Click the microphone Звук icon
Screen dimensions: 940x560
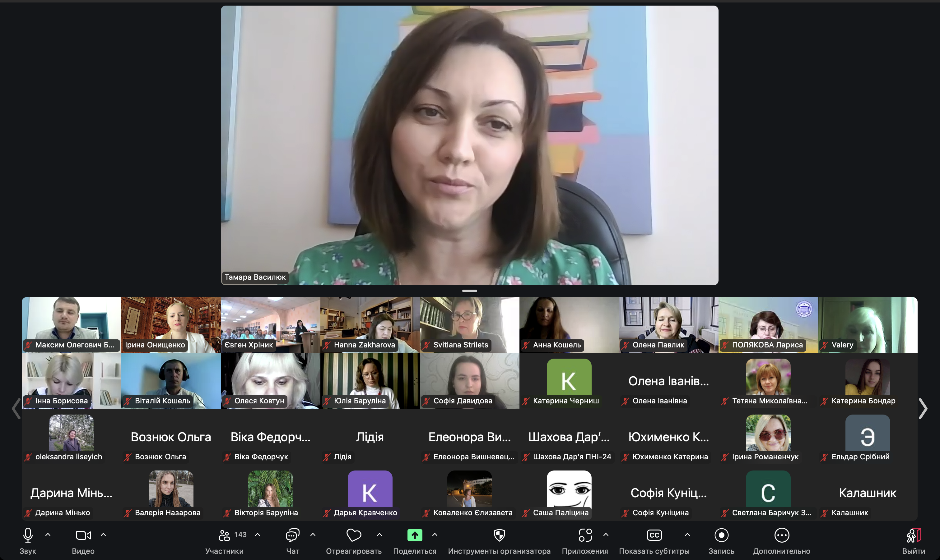pos(28,535)
